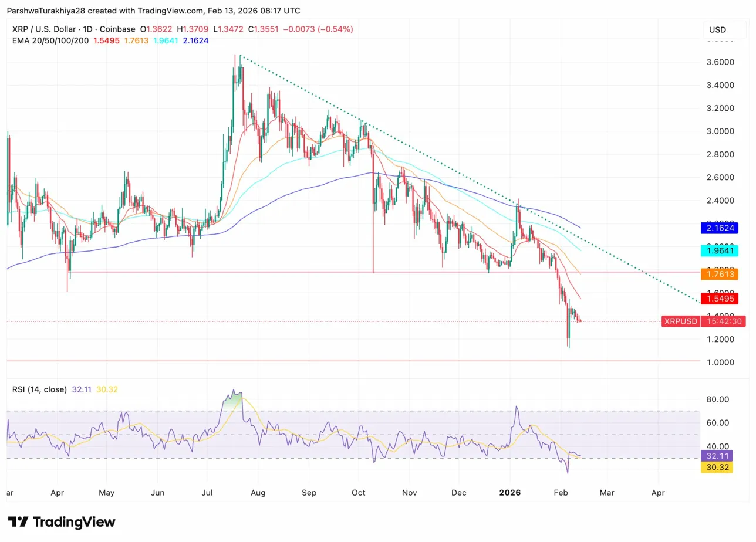Image resolution: width=756 pixels, height=542 pixels.
Task: Click the Coinbase exchange name in the title
Action: click(119, 29)
